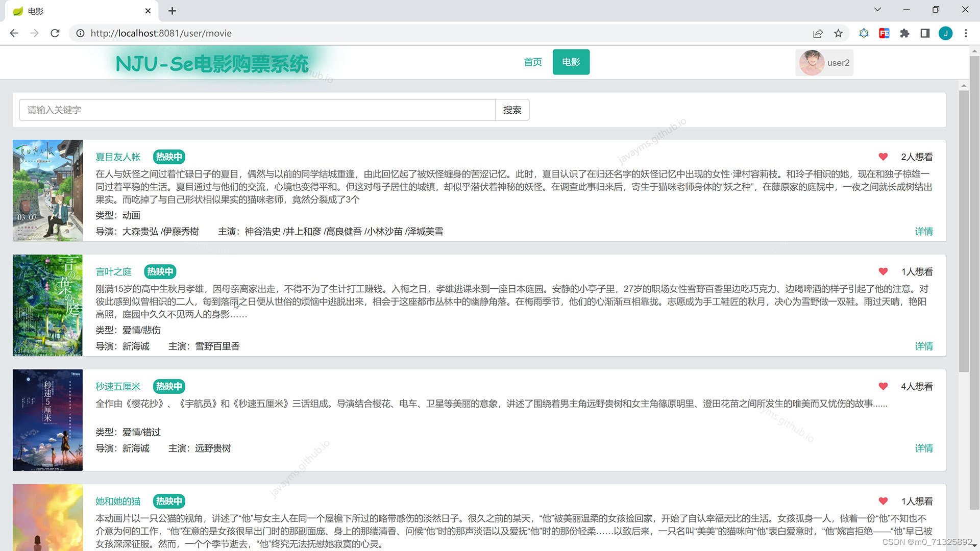Click the share page icon
This screenshot has width=980, height=551.
818,33
